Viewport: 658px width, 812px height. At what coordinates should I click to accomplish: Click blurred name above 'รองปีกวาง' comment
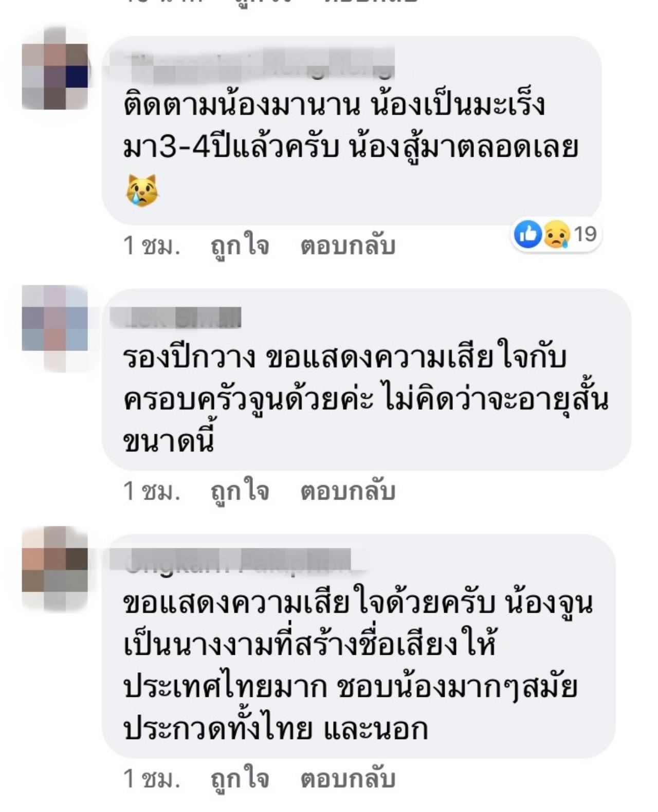(176, 318)
